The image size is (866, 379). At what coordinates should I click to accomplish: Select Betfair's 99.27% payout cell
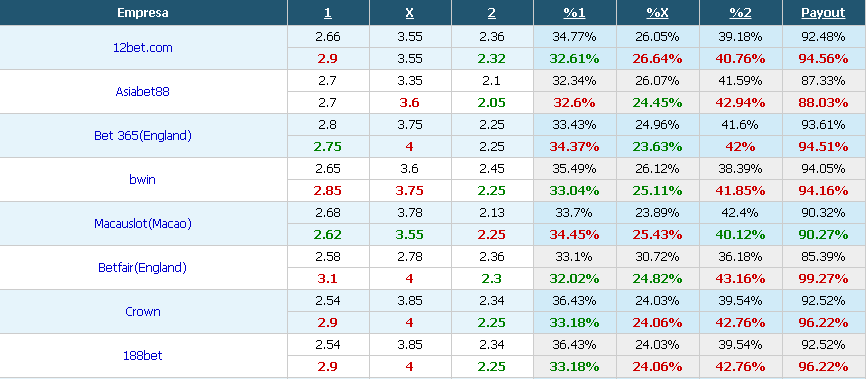[x=823, y=279]
